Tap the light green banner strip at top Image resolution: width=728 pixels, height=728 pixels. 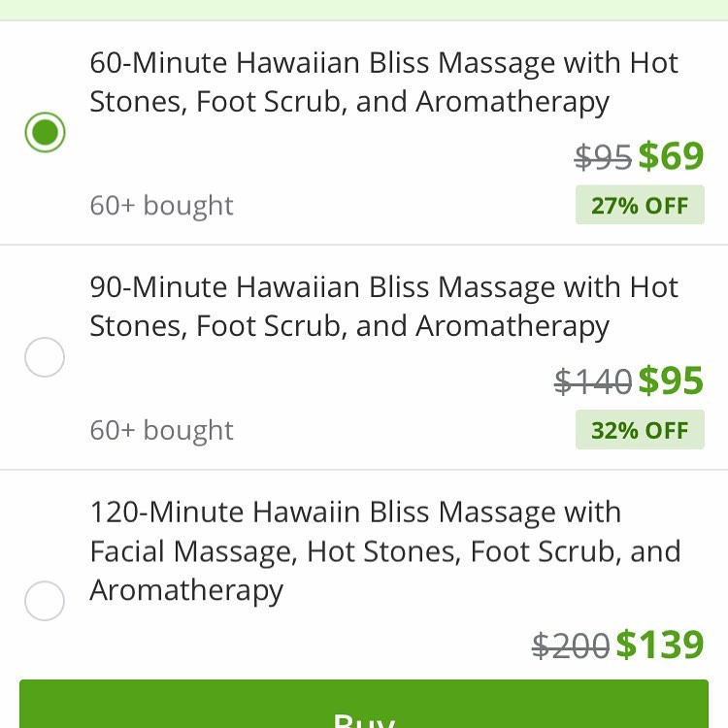pyautogui.click(x=364, y=9)
